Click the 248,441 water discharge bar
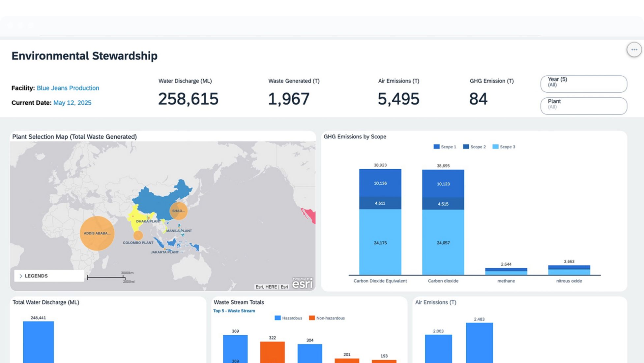The height and width of the screenshot is (363, 644). [x=38, y=342]
